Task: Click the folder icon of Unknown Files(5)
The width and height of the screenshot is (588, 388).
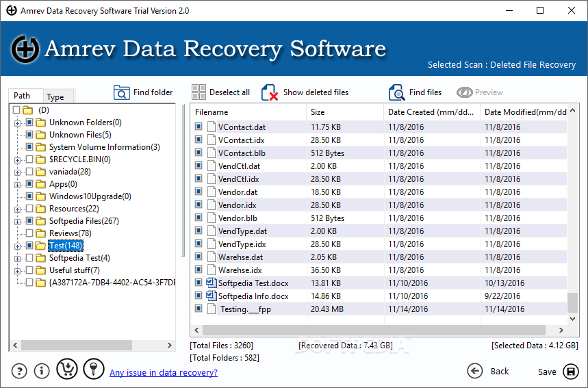Action: pyautogui.click(x=40, y=135)
